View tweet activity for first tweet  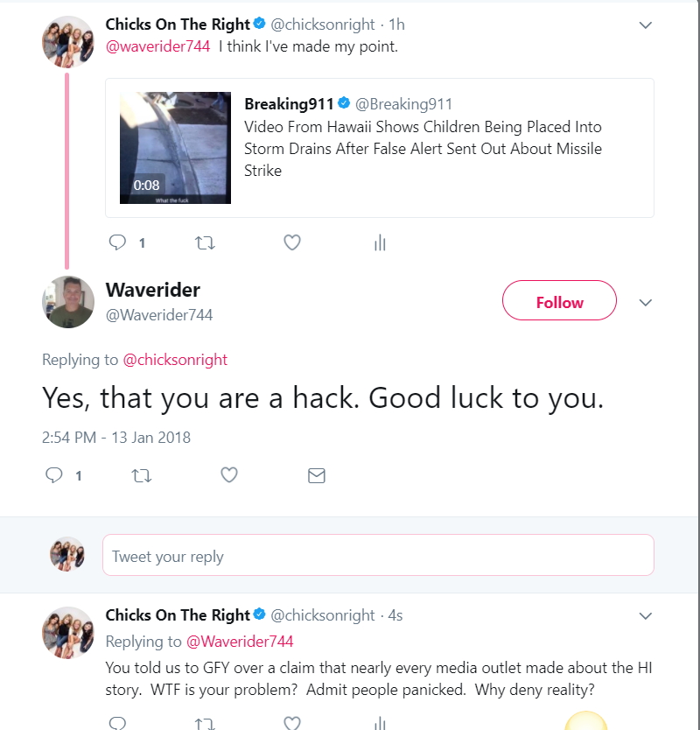[381, 242]
